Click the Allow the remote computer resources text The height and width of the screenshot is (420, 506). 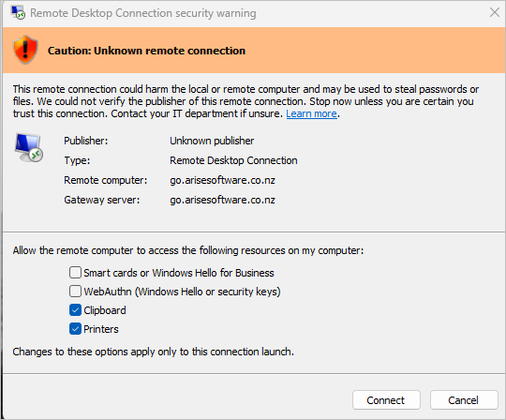[188, 250]
